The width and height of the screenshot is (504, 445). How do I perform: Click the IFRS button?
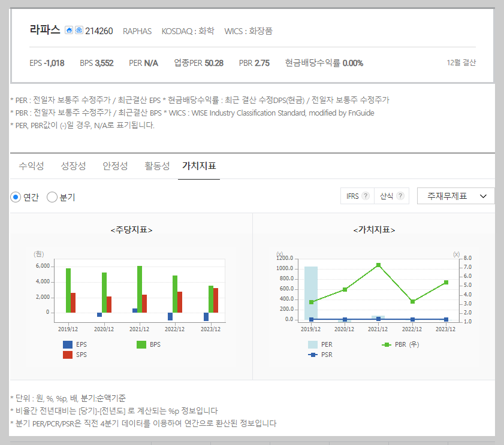[353, 196]
